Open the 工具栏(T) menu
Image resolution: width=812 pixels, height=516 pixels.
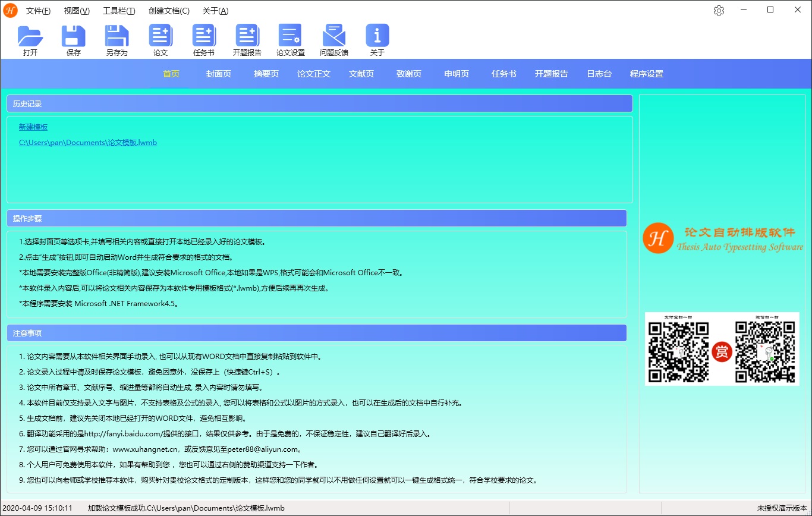119,11
